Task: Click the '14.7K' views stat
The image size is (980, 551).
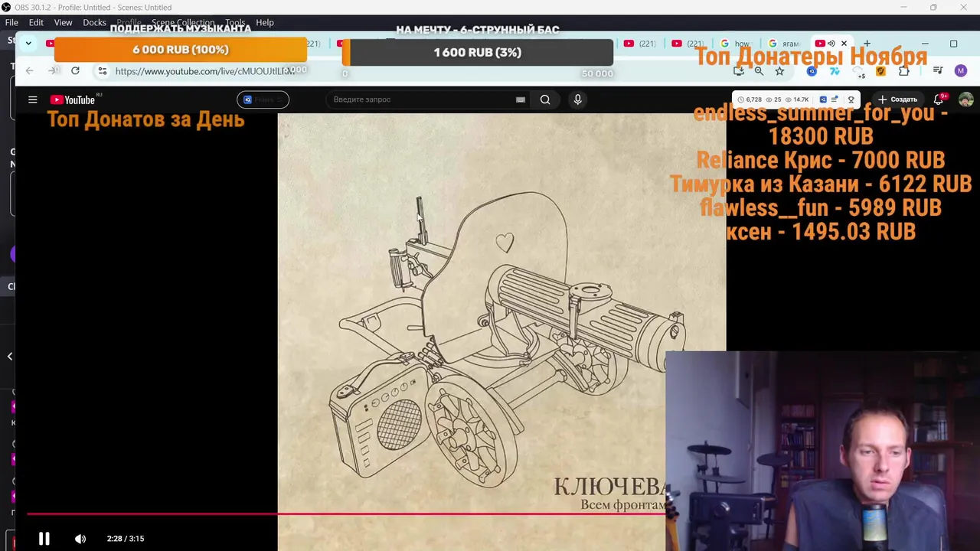Action: click(796, 99)
